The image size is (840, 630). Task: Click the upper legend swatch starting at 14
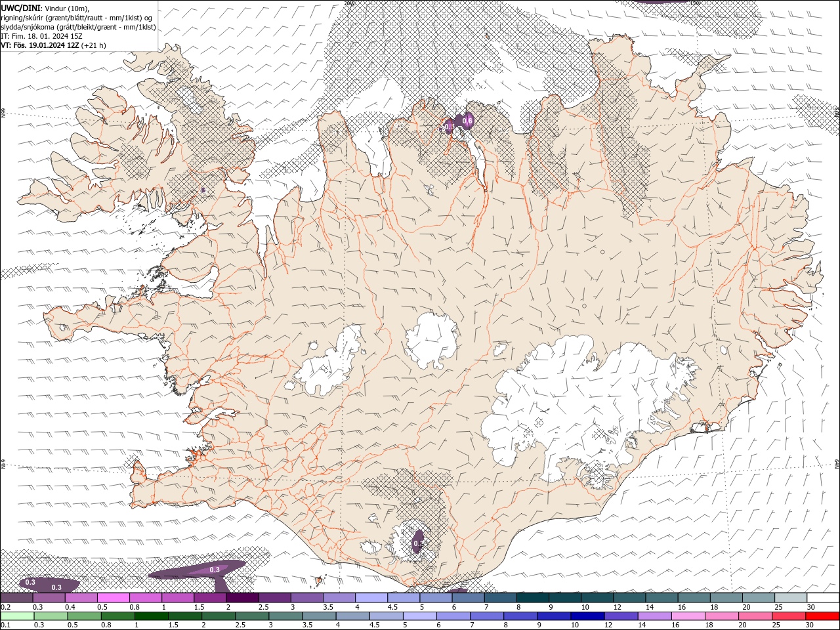pos(661,598)
